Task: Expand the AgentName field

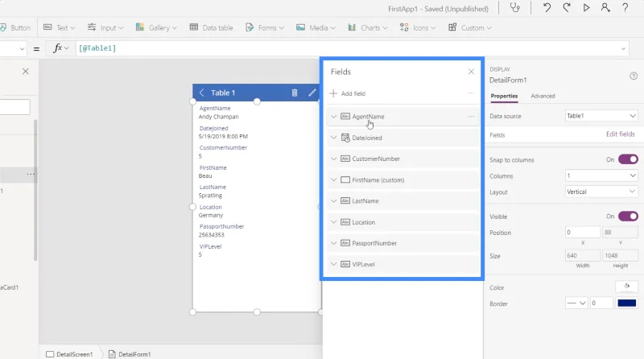Action: coord(333,117)
